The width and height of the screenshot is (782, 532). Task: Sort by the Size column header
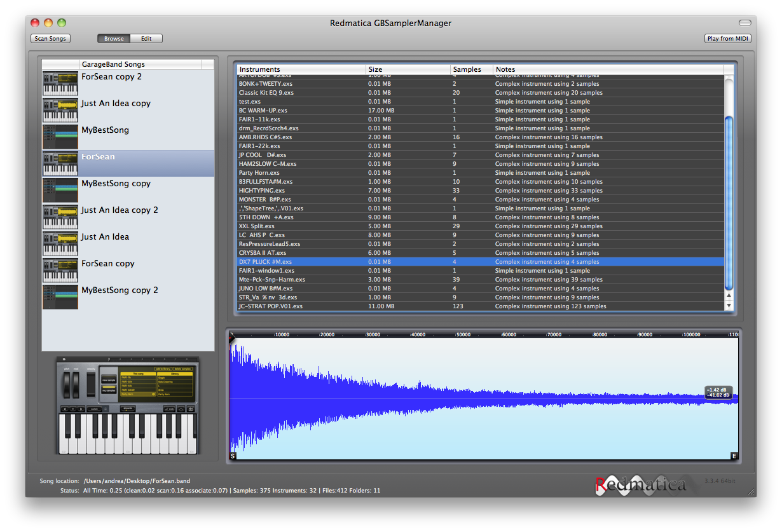pyautogui.click(x=408, y=69)
